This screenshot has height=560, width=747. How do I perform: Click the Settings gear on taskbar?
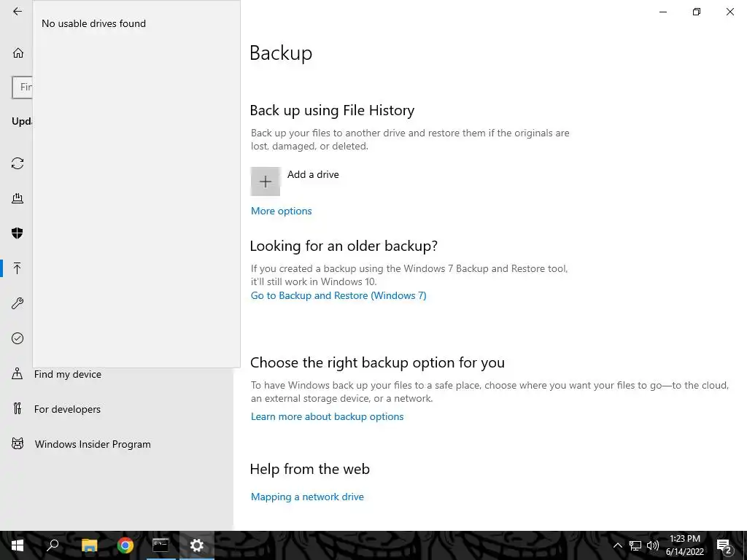197,545
